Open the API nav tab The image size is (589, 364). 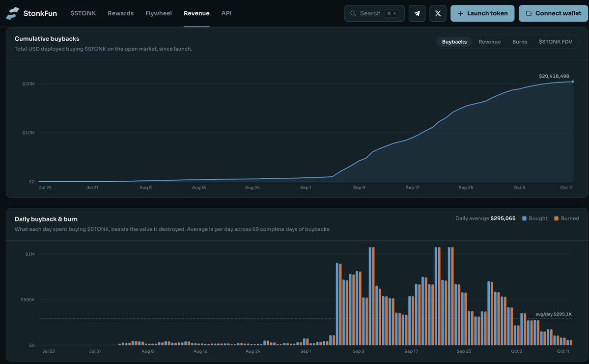[x=226, y=13]
